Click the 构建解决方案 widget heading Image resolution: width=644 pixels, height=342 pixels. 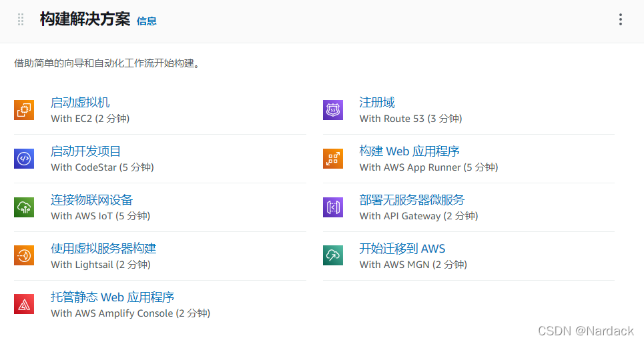coord(85,19)
